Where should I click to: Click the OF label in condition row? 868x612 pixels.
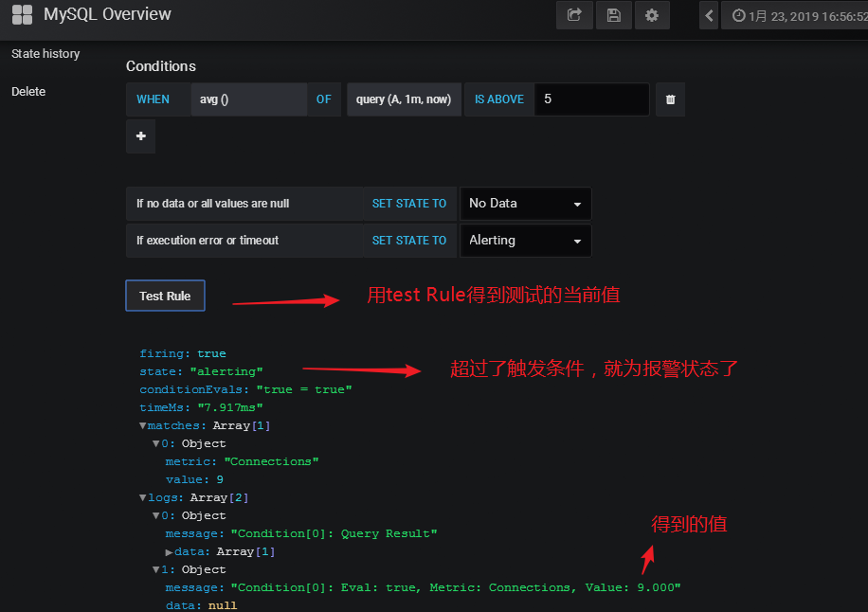[x=324, y=99]
